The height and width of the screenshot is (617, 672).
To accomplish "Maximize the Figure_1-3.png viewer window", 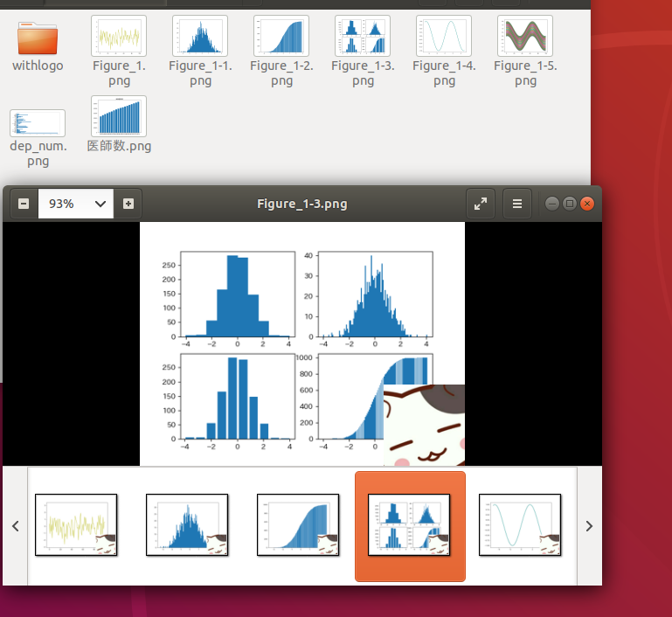I will tap(570, 204).
